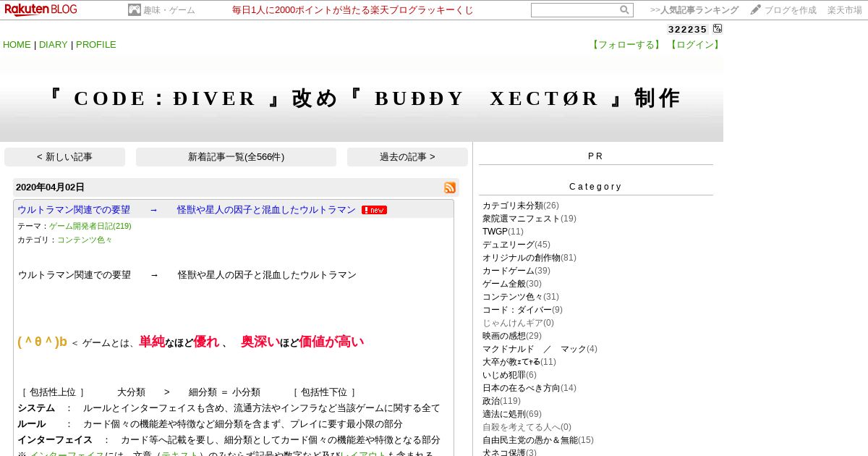Go to 過去の記事 > button
868x456 pixels.
pos(407,157)
